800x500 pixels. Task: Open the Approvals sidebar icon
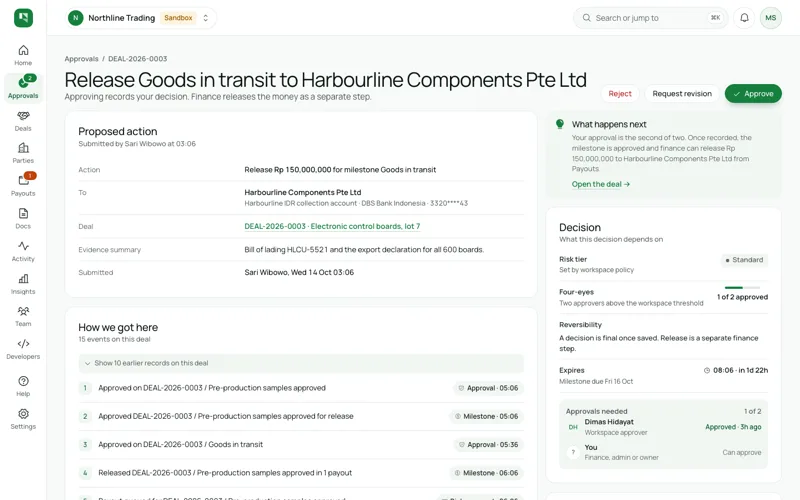coord(23,82)
